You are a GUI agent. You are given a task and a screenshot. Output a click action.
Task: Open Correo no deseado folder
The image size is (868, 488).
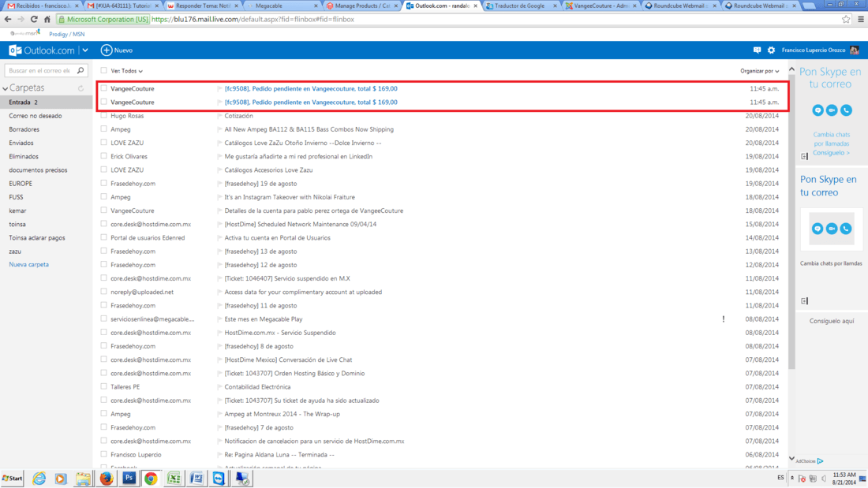tap(36, 116)
